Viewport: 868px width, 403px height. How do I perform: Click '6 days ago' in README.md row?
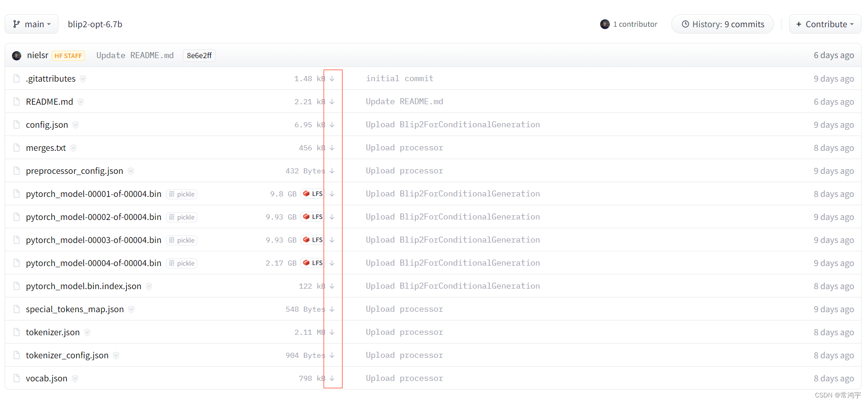click(x=833, y=102)
